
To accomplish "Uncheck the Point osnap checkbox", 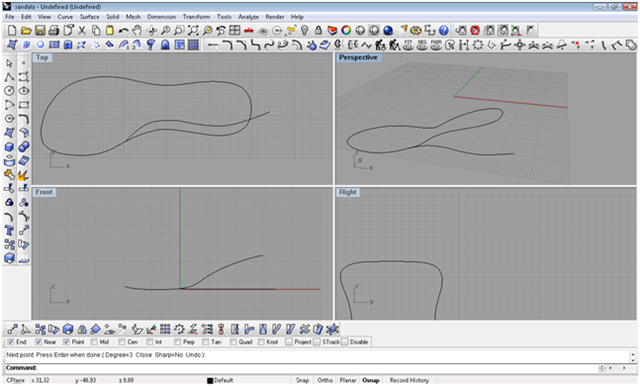I will [66, 342].
